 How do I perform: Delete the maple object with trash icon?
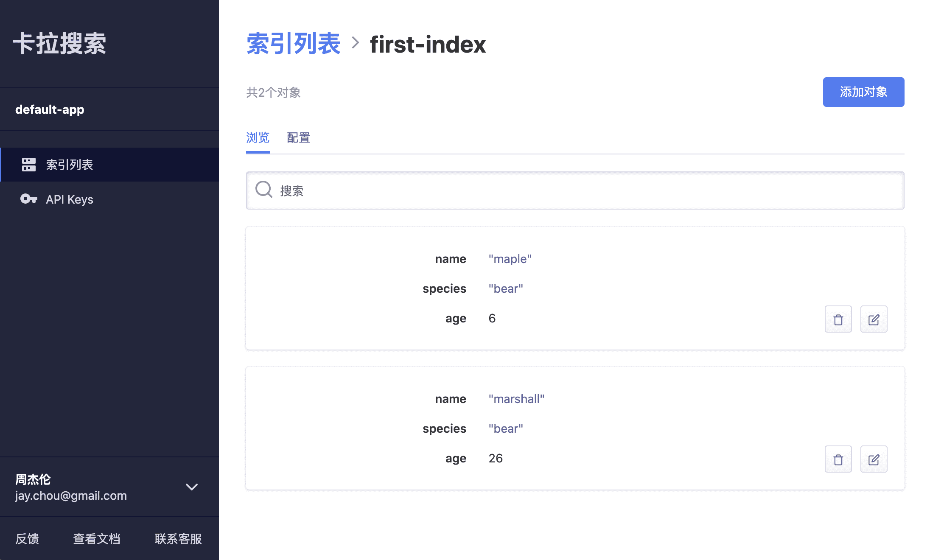click(838, 319)
